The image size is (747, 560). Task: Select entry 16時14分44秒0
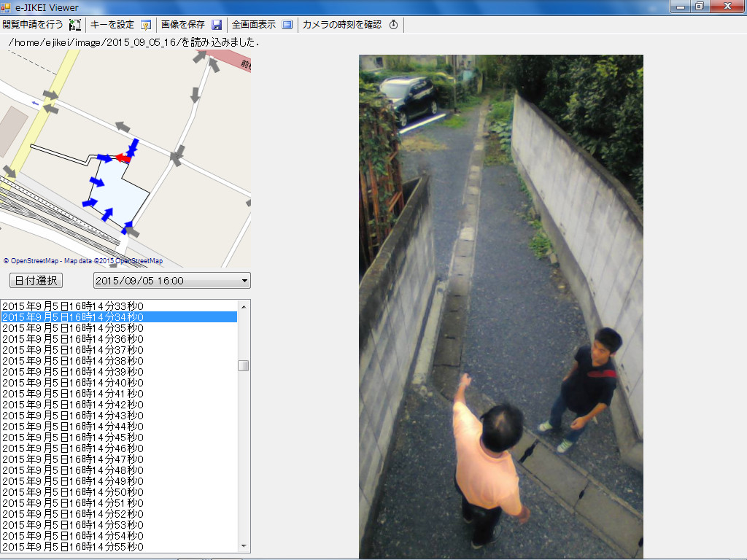(119, 427)
